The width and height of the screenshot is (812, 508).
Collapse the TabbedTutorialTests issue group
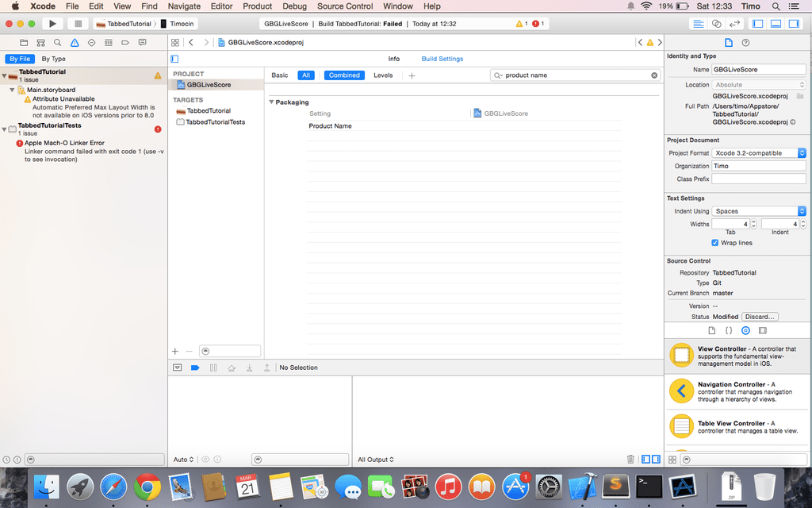(4, 129)
